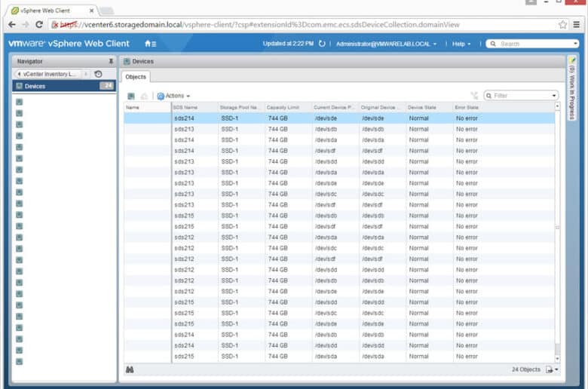
Task: Switch to the Objects tab
Action: [136, 77]
